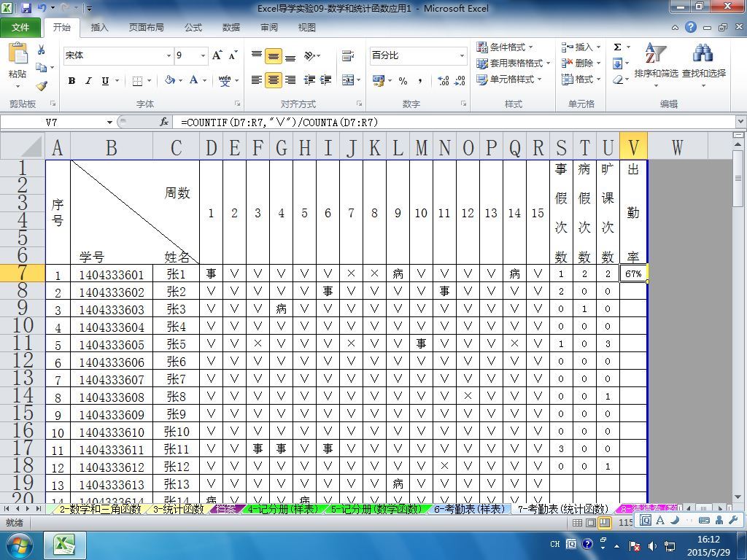Toggle center horizontal alignment
Viewport: 747px width, 560px height.
[x=273, y=80]
